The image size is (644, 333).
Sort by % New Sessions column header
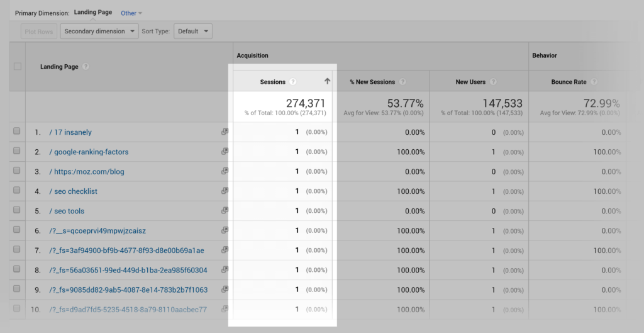pos(372,82)
